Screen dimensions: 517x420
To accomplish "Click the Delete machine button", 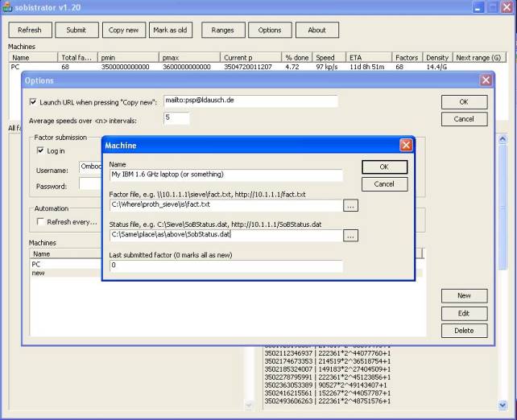I will (x=464, y=331).
